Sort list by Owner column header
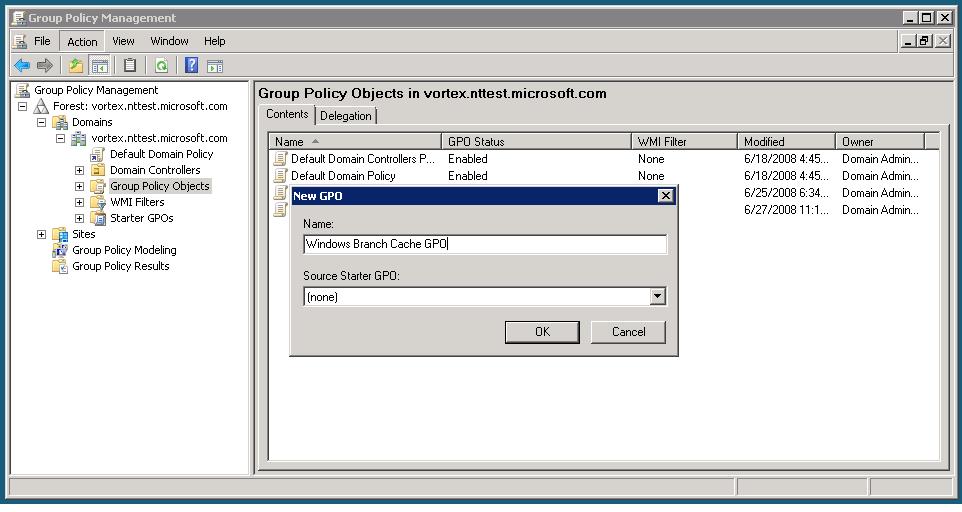The width and height of the screenshot is (962, 512). point(880,142)
